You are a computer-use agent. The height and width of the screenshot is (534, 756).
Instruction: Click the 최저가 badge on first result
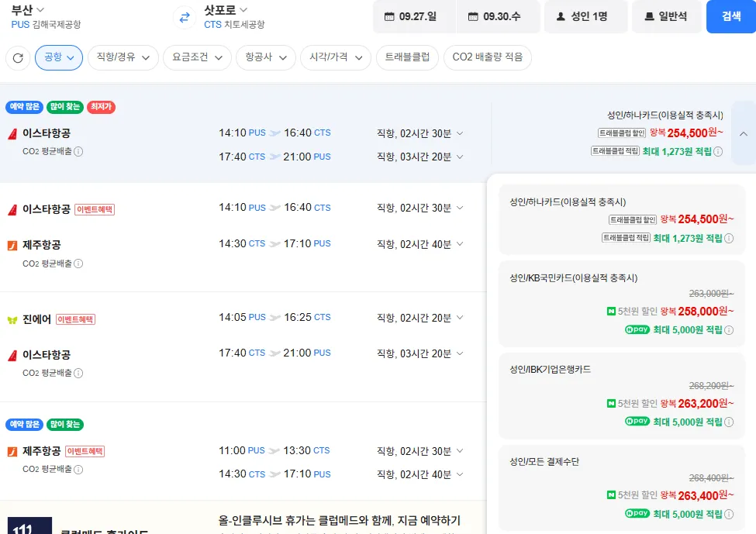[x=101, y=106]
